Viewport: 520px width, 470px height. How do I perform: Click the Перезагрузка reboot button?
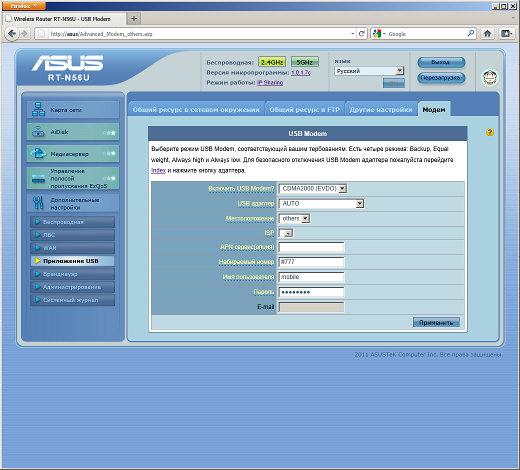pyautogui.click(x=441, y=78)
